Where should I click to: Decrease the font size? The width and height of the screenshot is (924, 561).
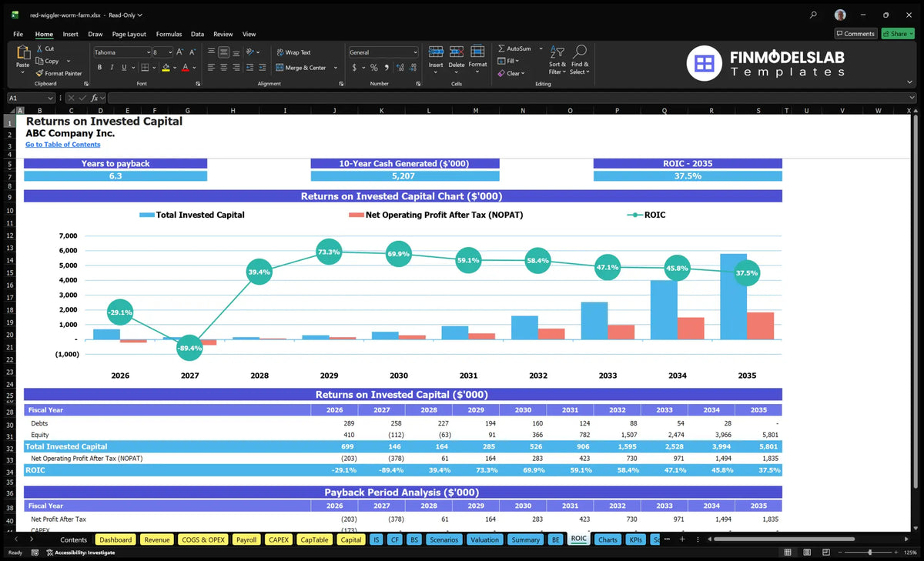[x=192, y=52]
